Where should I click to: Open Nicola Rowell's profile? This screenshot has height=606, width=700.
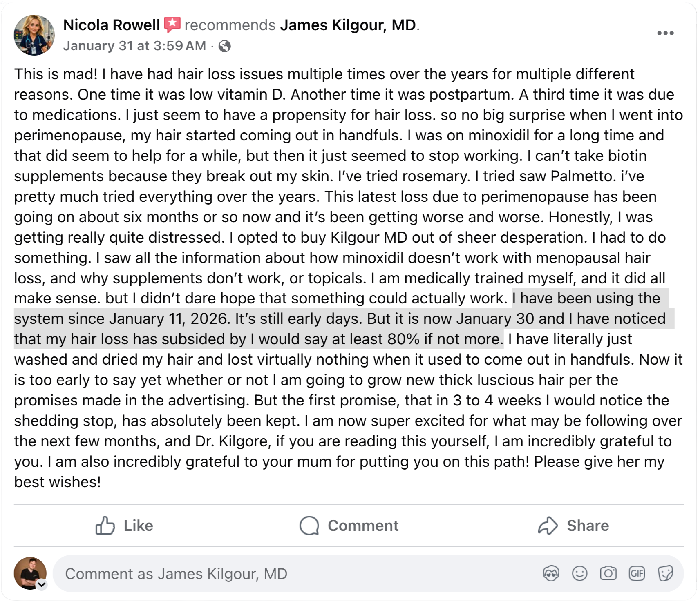pos(111,24)
